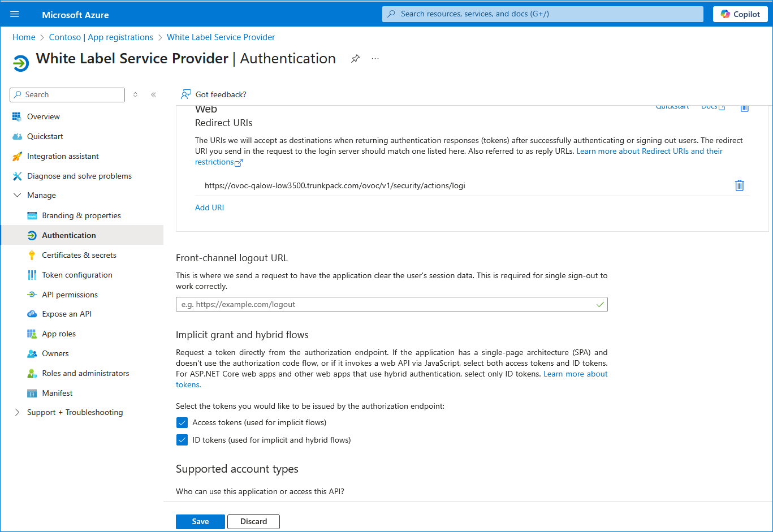Open the ellipsis more options menu
The width and height of the screenshot is (773, 532).
pos(375,59)
